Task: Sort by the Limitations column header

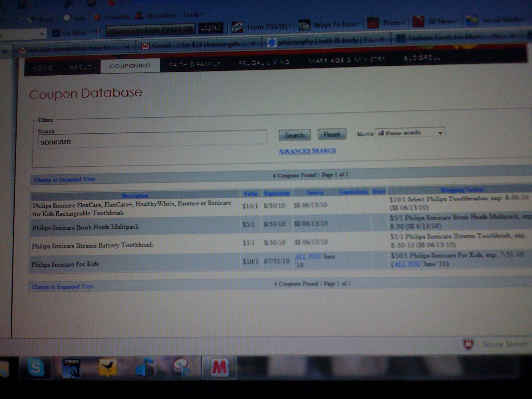Action: point(354,192)
